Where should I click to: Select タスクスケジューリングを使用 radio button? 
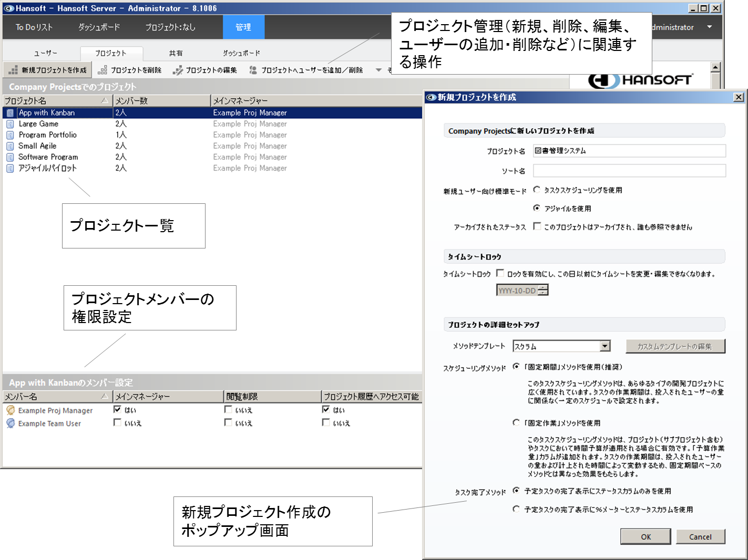[x=537, y=190]
